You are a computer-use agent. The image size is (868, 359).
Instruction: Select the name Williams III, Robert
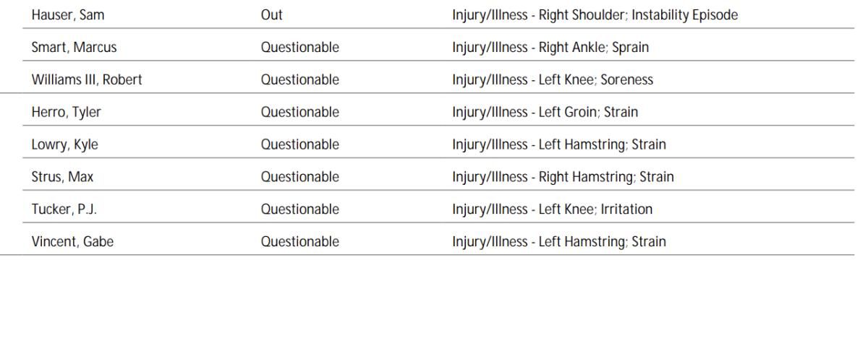point(87,80)
